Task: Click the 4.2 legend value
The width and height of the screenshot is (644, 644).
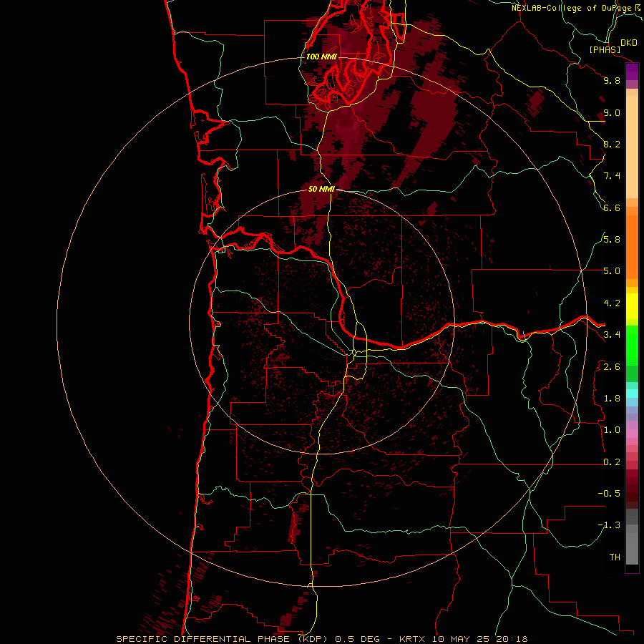Action: pos(612,303)
